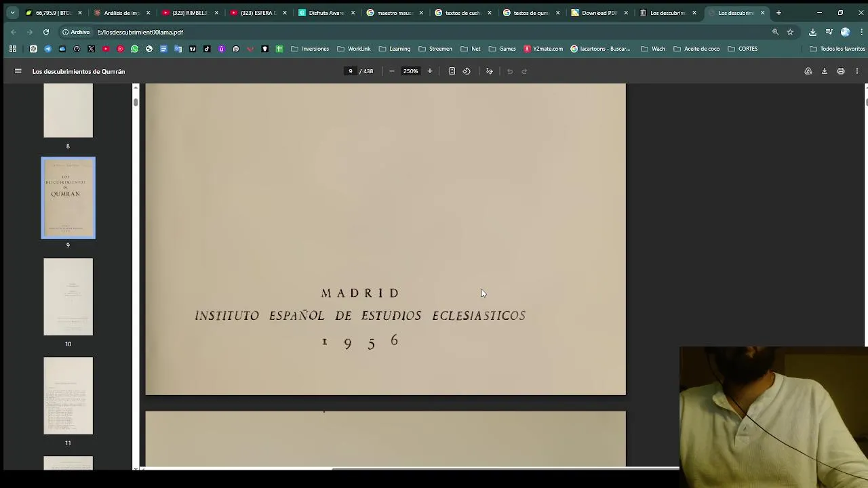
Task: Select the page 10 thumbnail
Action: click(x=68, y=297)
